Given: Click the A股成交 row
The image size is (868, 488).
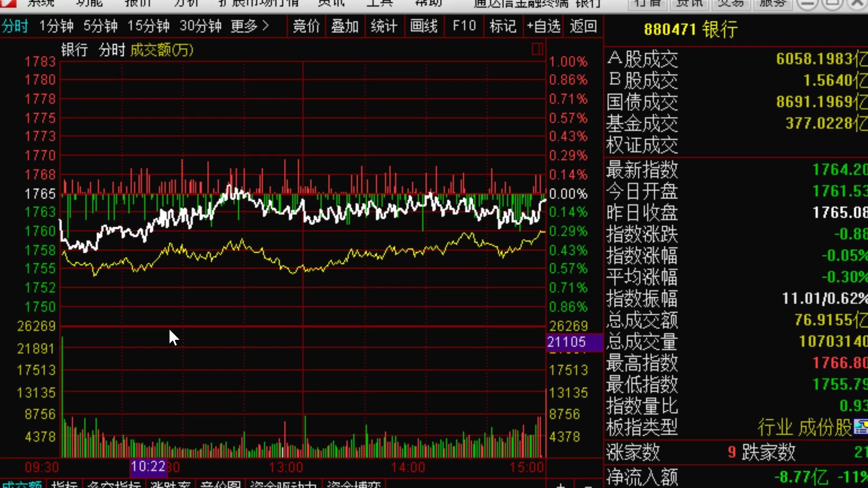Looking at the screenshot, I should click(736, 59).
